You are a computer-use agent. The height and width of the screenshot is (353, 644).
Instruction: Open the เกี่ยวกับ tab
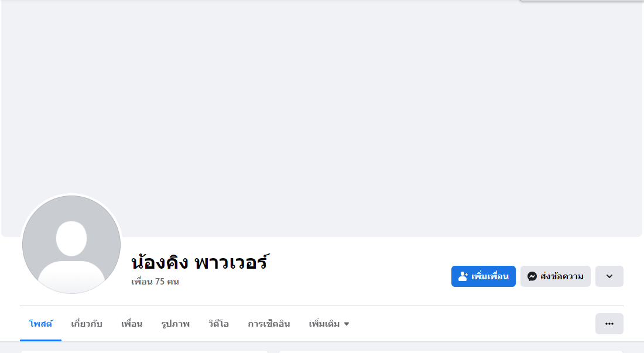pos(87,324)
